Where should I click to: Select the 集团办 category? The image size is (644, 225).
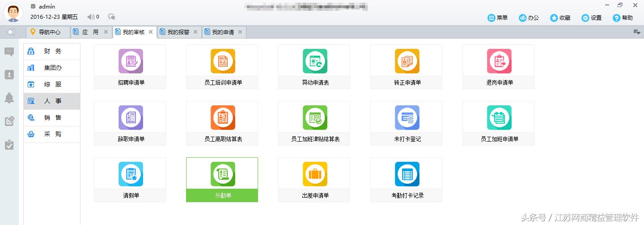coord(52,68)
